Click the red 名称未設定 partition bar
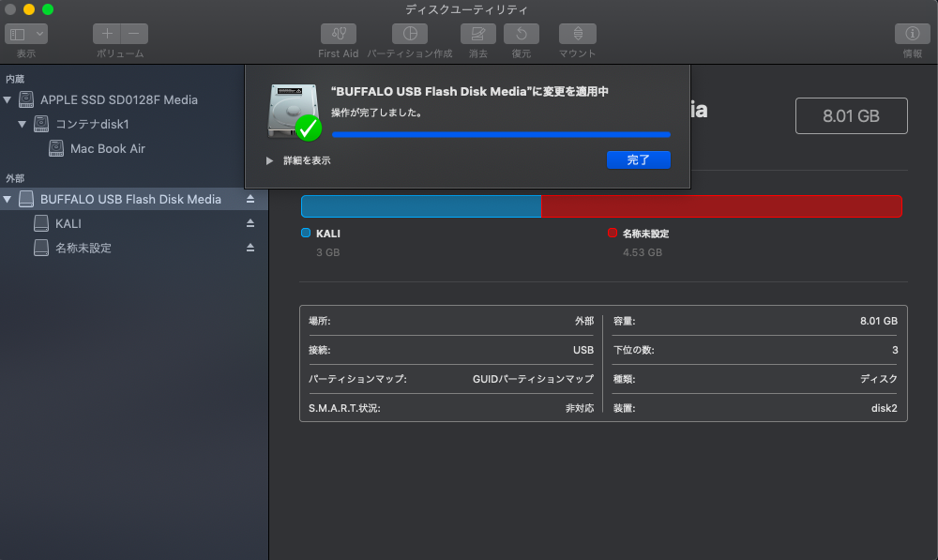Image resolution: width=938 pixels, height=560 pixels. (x=721, y=206)
